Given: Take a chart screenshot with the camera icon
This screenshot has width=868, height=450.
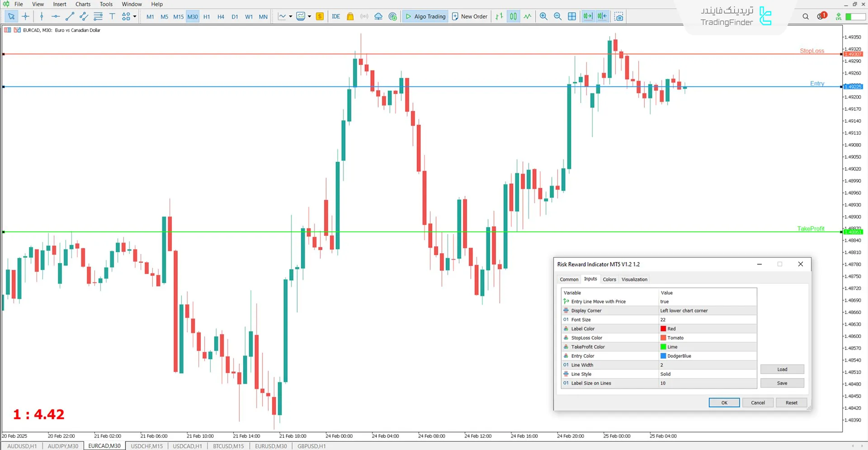Looking at the screenshot, I should [618, 16].
